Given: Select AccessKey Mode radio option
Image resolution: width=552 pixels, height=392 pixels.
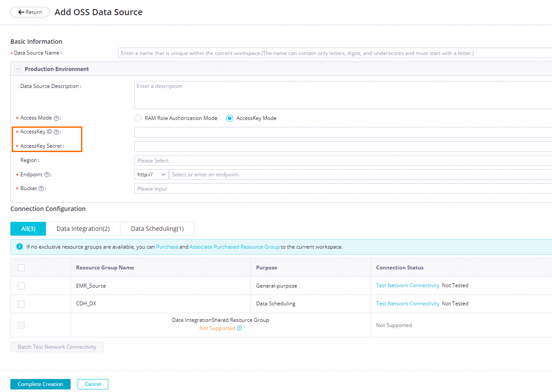Looking at the screenshot, I should coord(230,118).
